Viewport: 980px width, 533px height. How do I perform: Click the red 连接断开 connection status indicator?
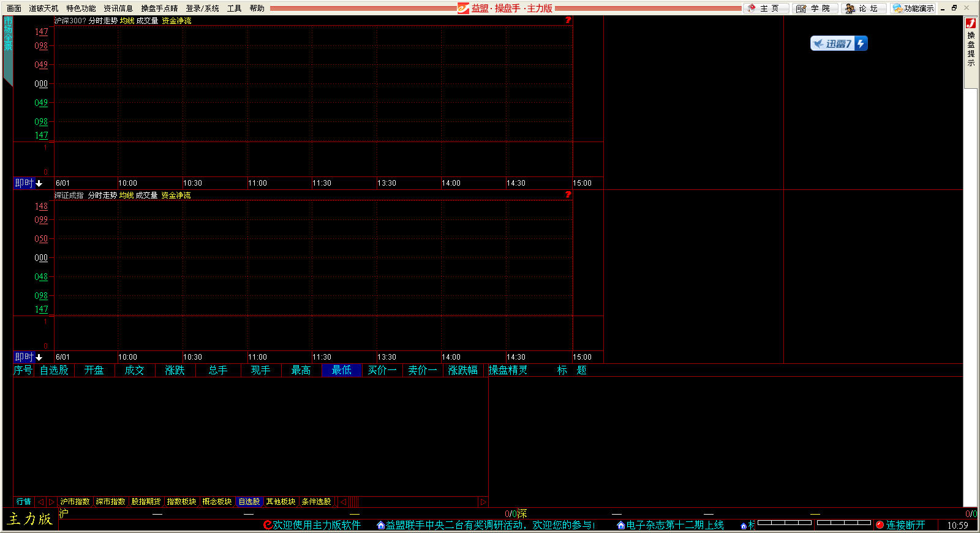[900, 525]
